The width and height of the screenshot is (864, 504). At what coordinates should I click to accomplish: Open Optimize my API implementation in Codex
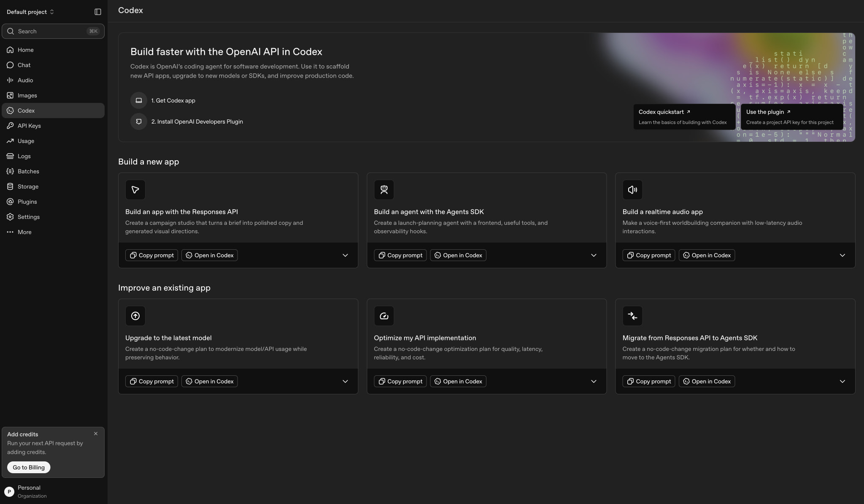(458, 381)
